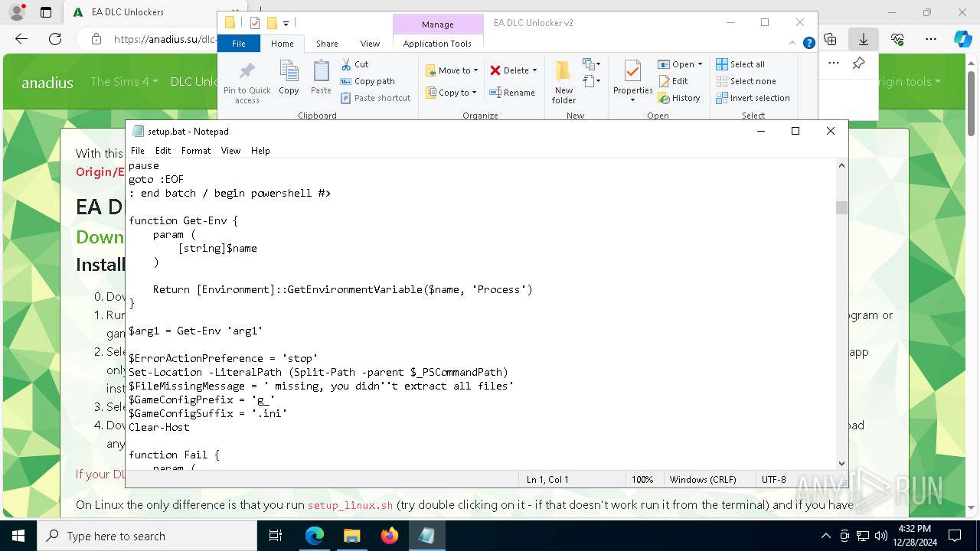The height and width of the screenshot is (551, 980).
Task: Open the browser Downloads icon
Action: tap(863, 39)
